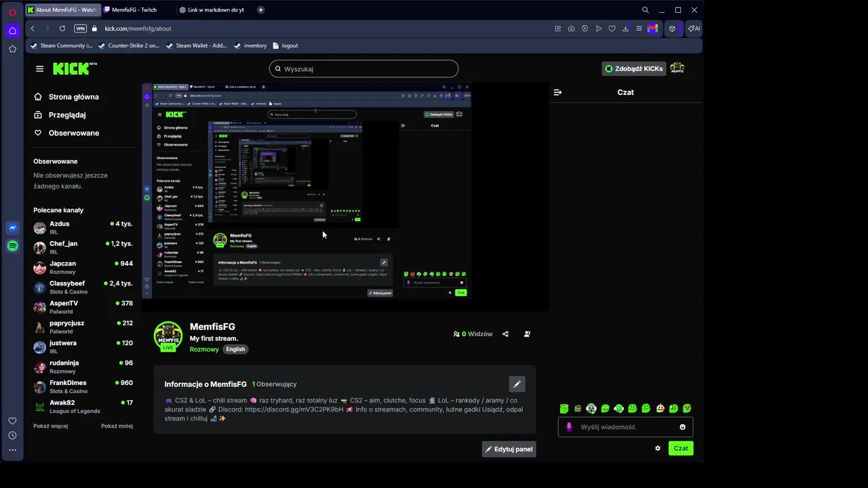Click the Wyślij wiadomość chat input
Image resolution: width=868 pixels, height=488 pixels.
click(x=625, y=427)
